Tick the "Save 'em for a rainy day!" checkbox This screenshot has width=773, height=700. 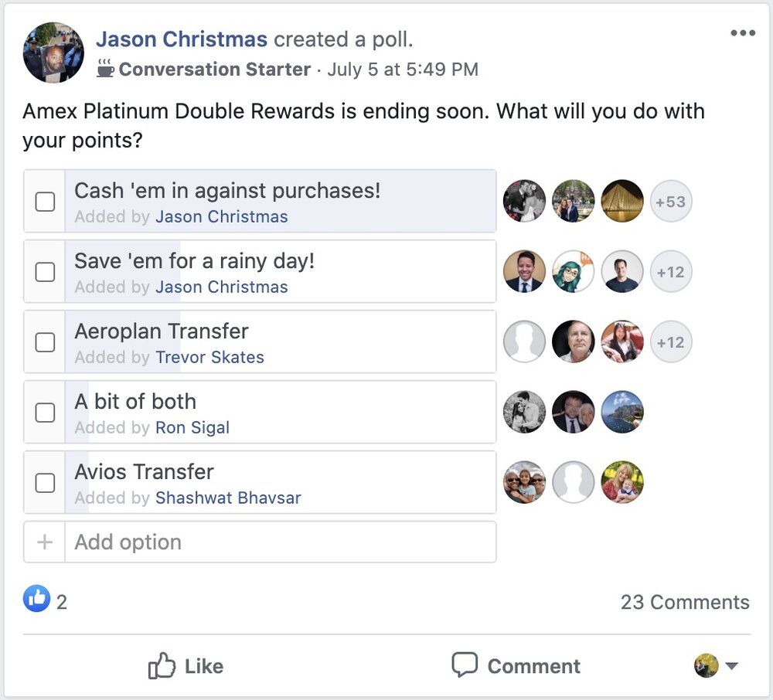[46, 272]
